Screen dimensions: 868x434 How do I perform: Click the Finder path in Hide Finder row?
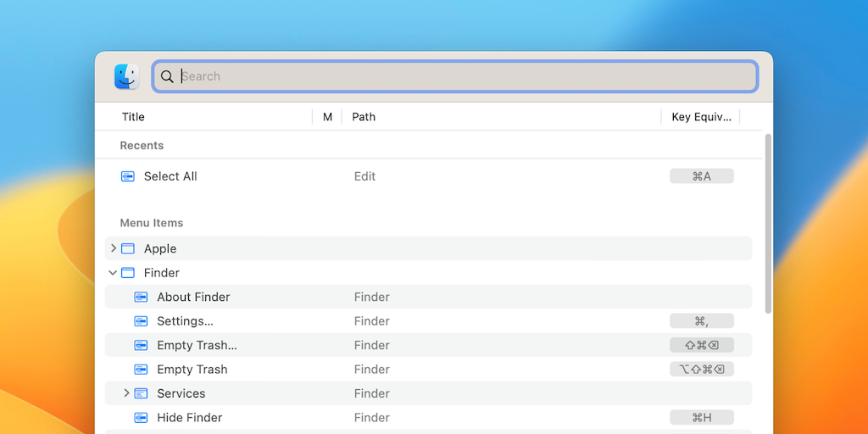(372, 418)
